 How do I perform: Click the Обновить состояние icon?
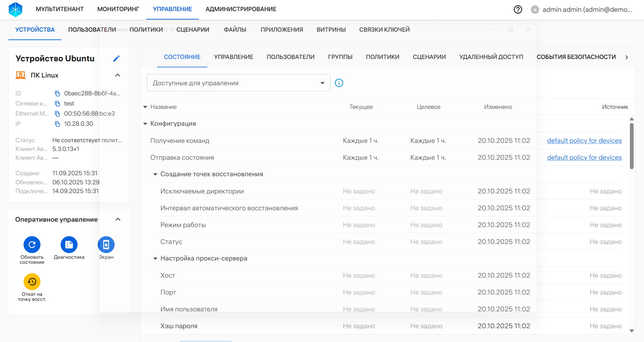(x=32, y=245)
